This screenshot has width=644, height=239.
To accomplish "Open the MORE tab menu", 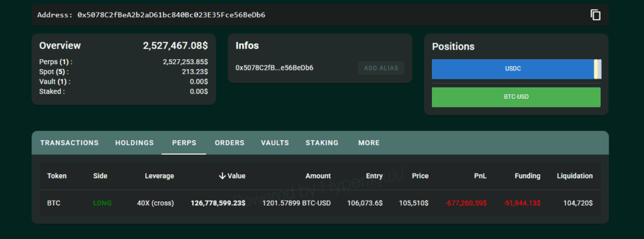I will click(369, 143).
